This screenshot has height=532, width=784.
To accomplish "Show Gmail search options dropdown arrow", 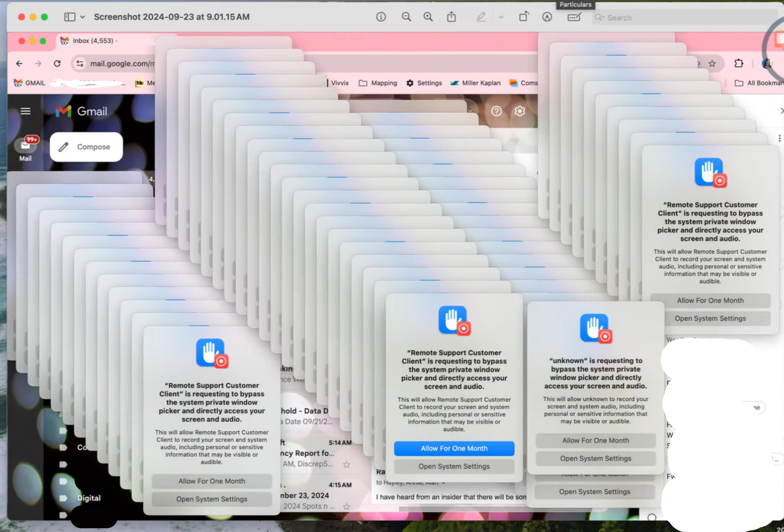I will [470, 111].
